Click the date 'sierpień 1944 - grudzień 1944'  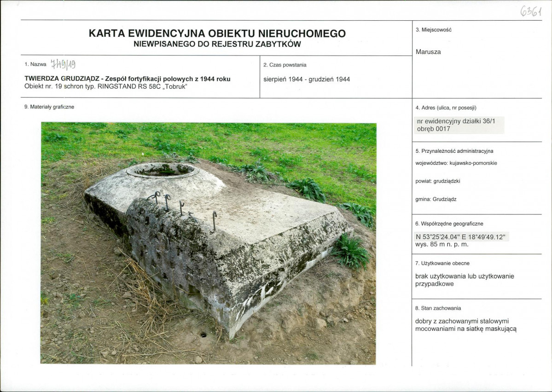click(x=307, y=80)
